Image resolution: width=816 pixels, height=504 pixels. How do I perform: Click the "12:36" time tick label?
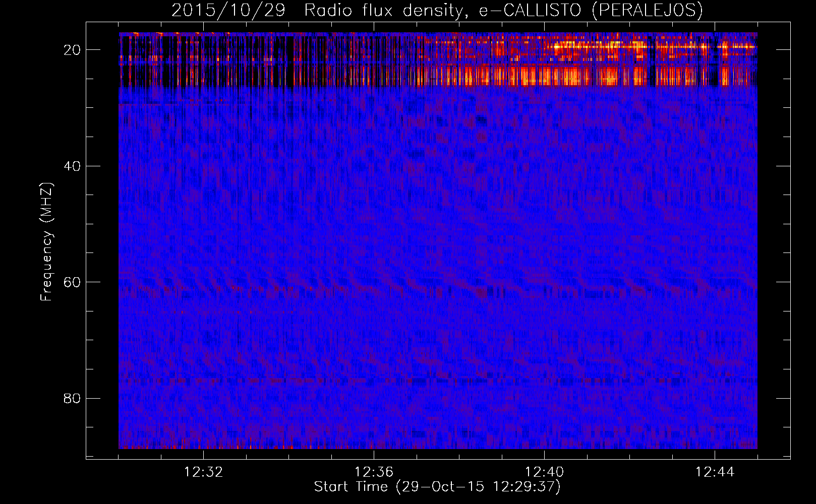click(x=374, y=472)
